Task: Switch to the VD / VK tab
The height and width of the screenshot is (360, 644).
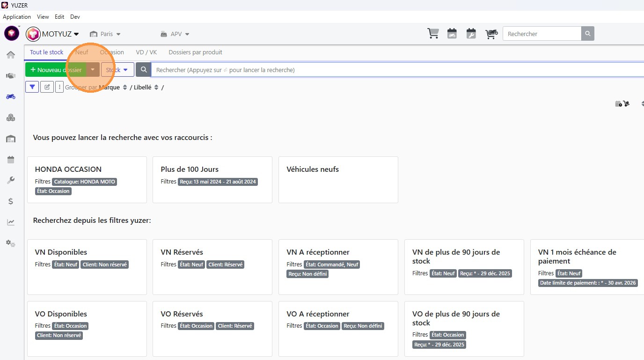Action: pyautogui.click(x=146, y=52)
